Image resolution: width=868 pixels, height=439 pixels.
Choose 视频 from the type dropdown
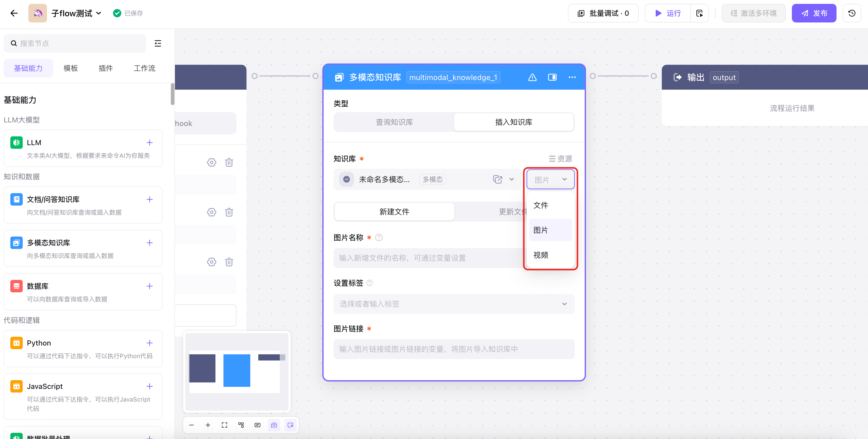coord(541,255)
